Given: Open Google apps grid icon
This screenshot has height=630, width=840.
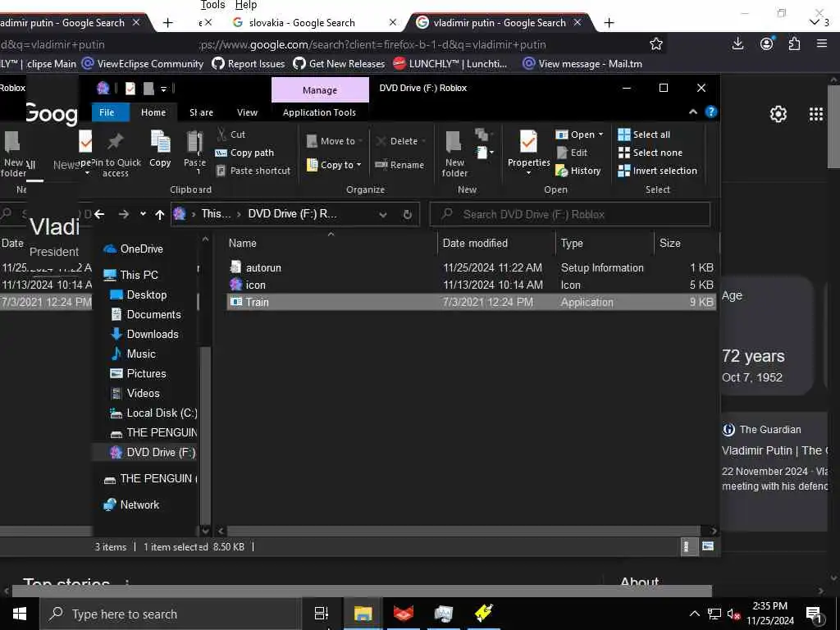Looking at the screenshot, I should coord(816,113).
